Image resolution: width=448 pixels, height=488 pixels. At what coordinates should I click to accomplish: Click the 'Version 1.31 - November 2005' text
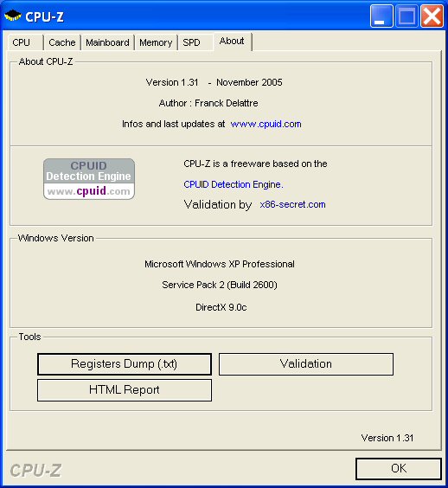pos(214,82)
